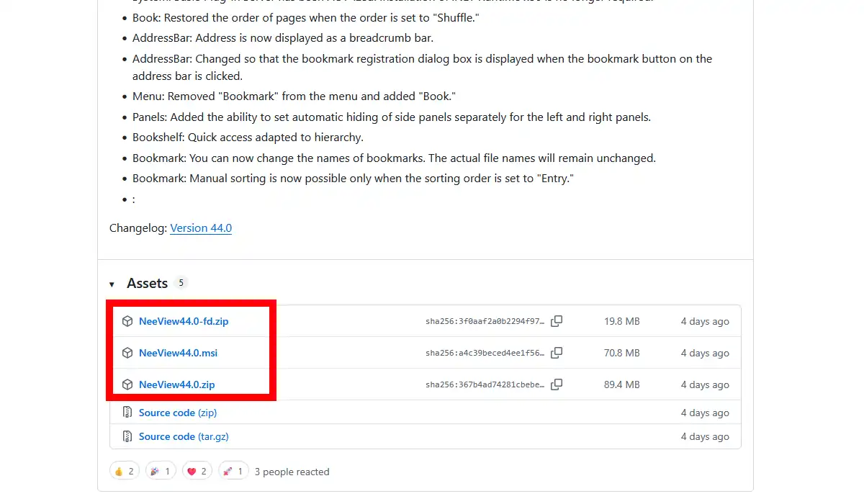Copy the SHA256 hash for NeeView44.0.zip
The image size is (864, 504).
tap(557, 384)
